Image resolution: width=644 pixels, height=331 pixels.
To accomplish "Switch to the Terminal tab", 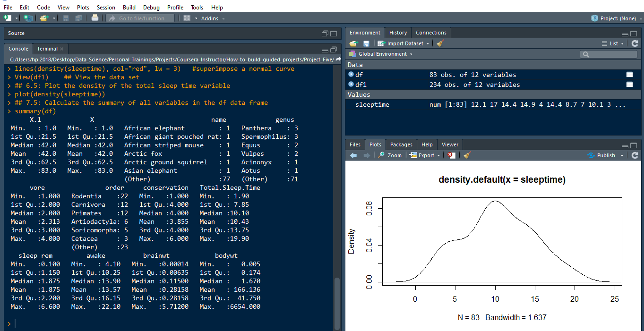I will point(47,49).
